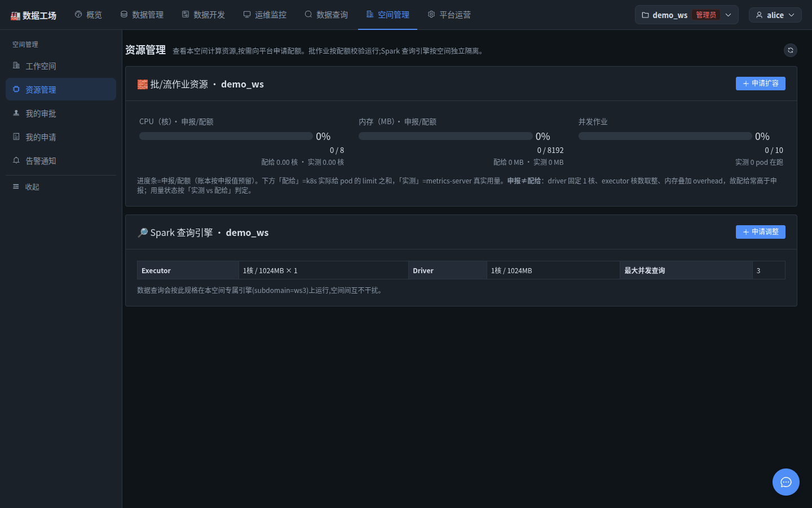The width and height of the screenshot is (812, 508).
Task: Click the 0 / 8 CPU value
Action: [x=337, y=150]
